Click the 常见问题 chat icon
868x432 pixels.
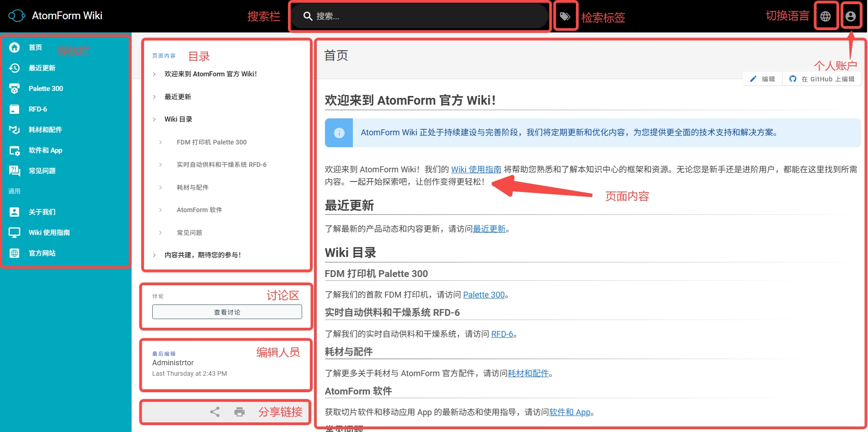tap(15, 171)
